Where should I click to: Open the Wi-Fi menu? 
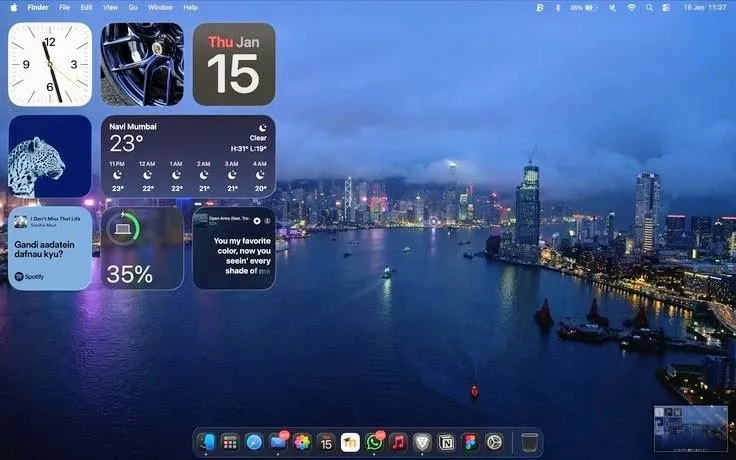pyautogui.click(x=631, y=8)
